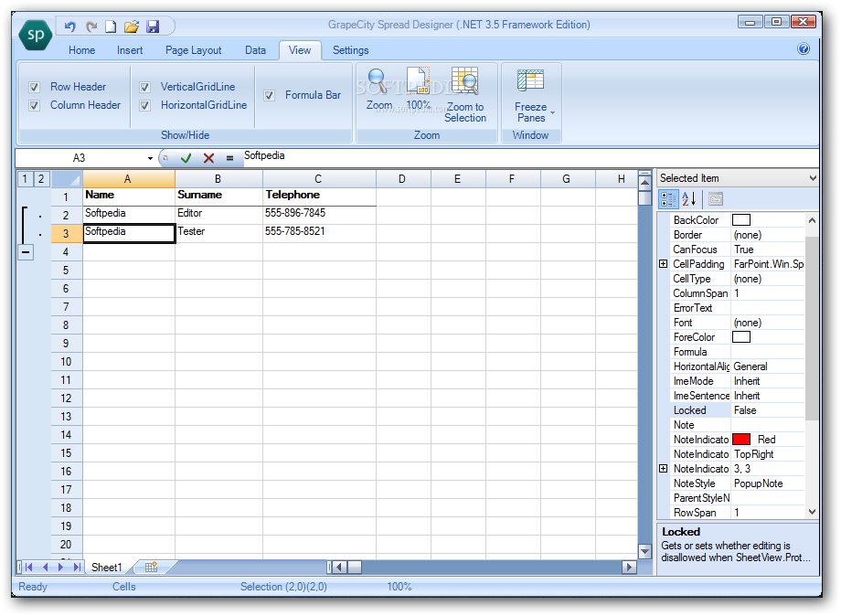The image size is (841, 616).
Task: Switch property grid to categorized view
Action: [668, 199]
